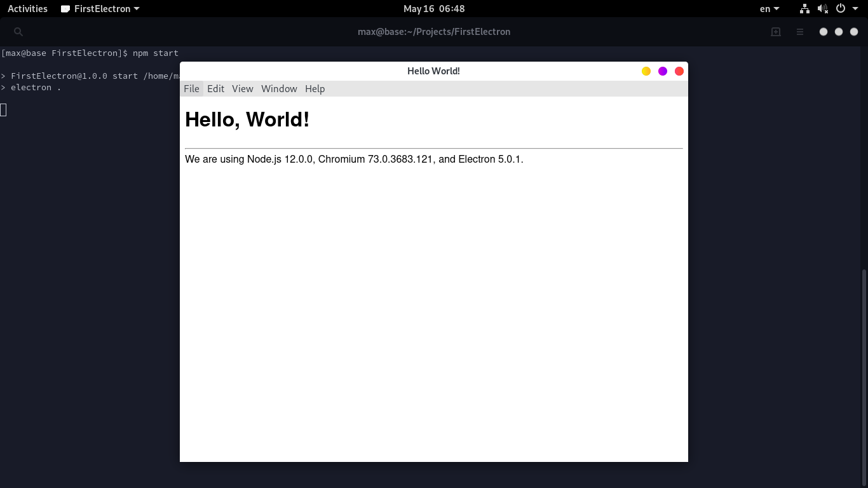
Task: Click the FirstElectron window icon in the top bar
Action: pyautogui.click(x=66, y=8)
